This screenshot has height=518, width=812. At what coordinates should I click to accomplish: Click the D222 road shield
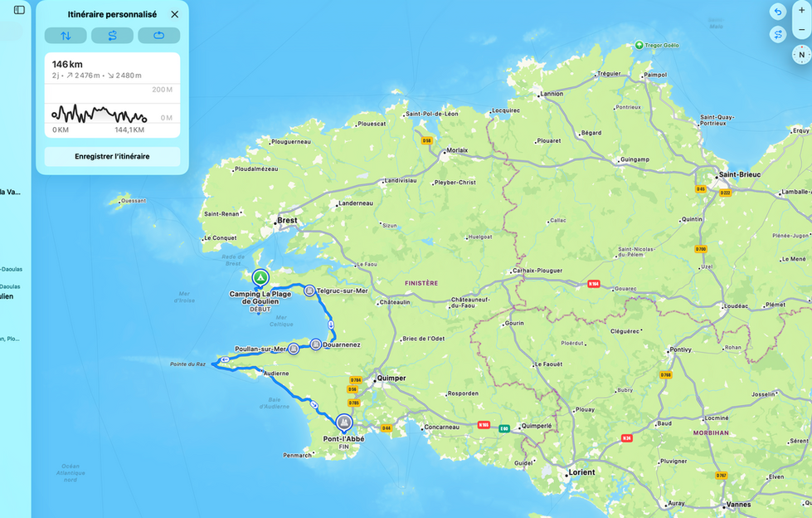pyautogui.click(x=726, y=193)
